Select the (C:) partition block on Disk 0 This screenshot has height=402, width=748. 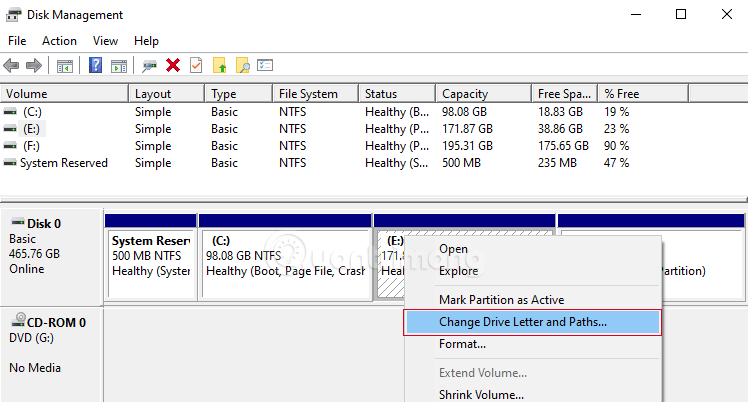[x=284, y=256]
